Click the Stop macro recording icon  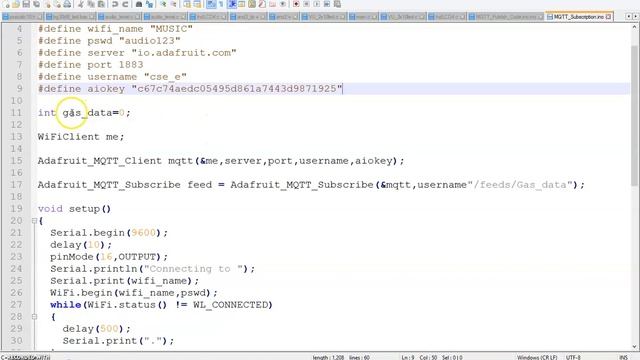(307, 4)
